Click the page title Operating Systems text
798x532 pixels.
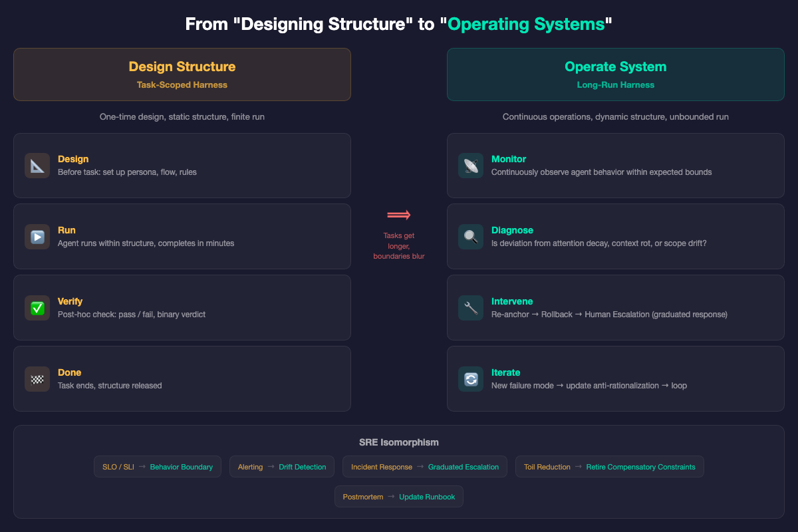coord(526,24)
